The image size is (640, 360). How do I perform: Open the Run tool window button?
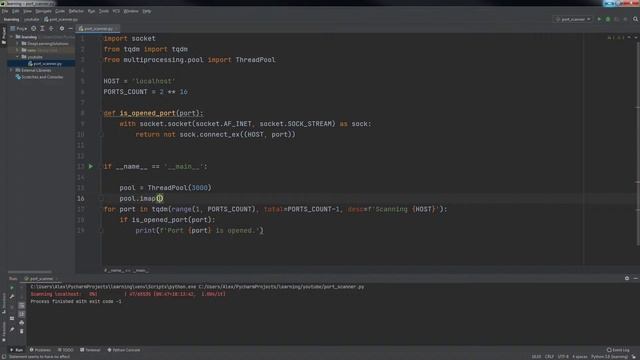pyautogui.click(x=16, y=350)
